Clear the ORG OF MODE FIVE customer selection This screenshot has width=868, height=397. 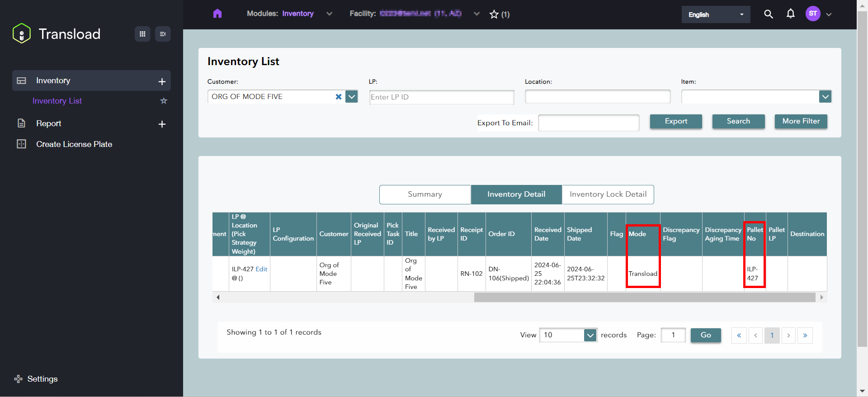click(x=338, y=97)
